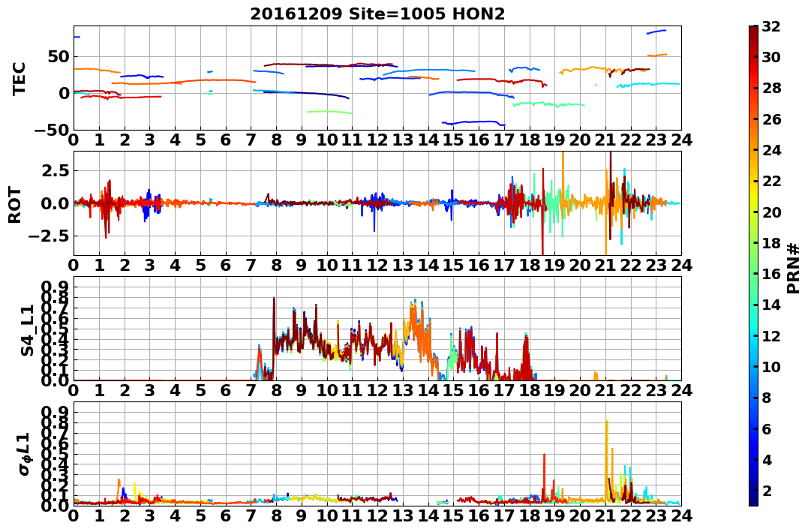Click hour 24 tick on the bottom panel
Viewport: 808px width, 532px height.
click(681, 516)
